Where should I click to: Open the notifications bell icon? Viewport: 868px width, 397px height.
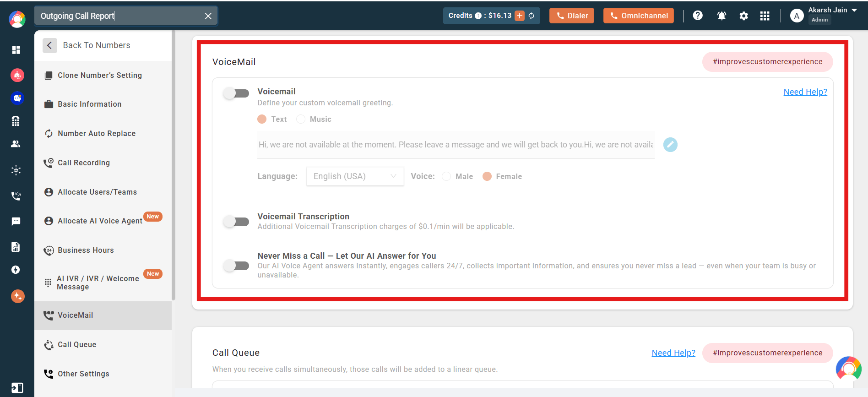pos(722,16)
